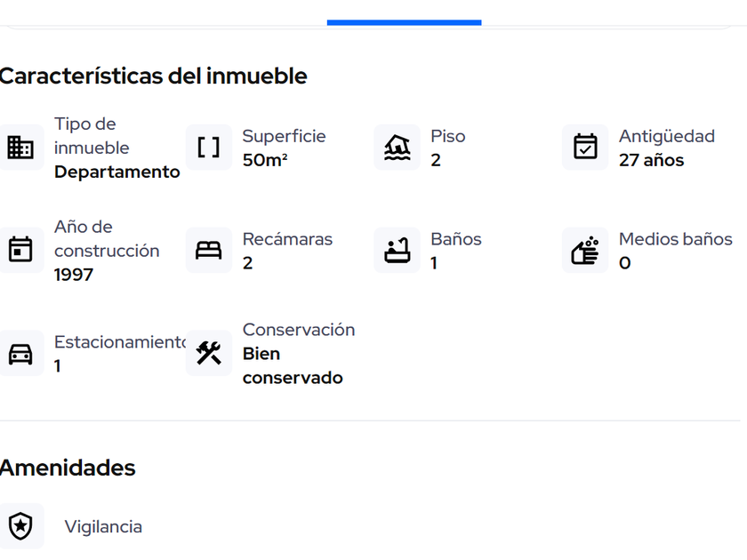Click the 50m² surface value
Viewport: 747px width, 560px height.
point(265,161)
